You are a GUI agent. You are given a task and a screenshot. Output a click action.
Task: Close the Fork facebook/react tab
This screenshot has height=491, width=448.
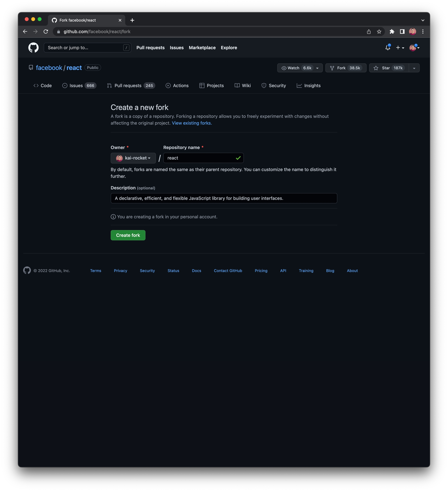coord(120,20)
